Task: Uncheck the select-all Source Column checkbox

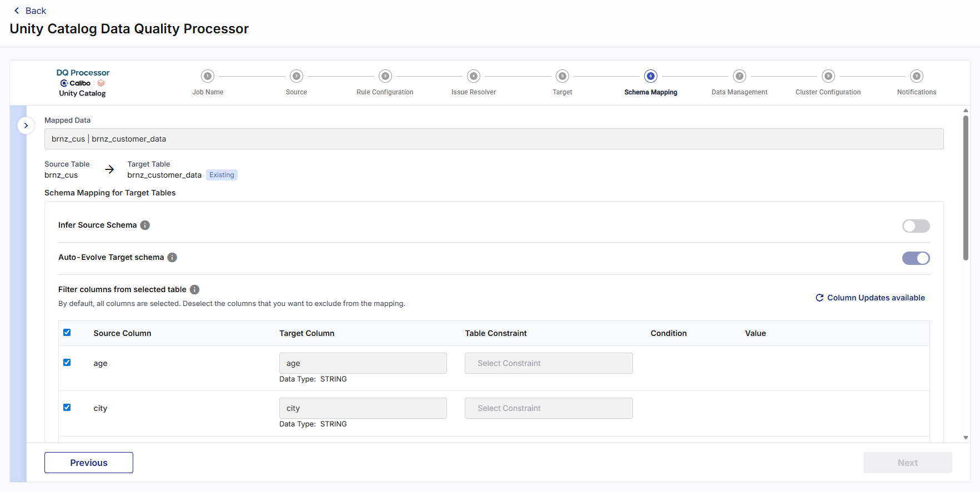Action: 67,333
